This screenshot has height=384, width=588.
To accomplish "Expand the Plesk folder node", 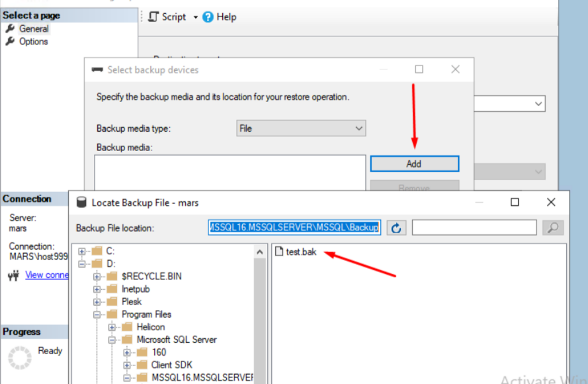I will [x=97, y=302].
